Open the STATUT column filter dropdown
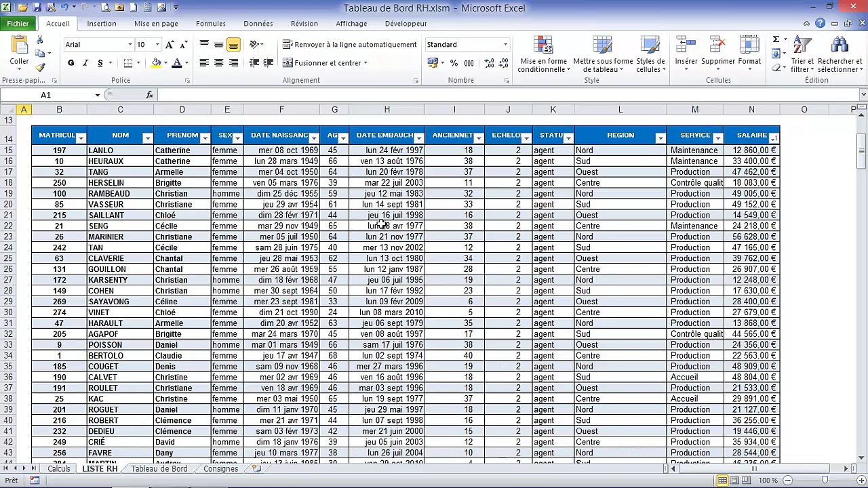This screenshot has height=488, width=868. pos(568,138)
